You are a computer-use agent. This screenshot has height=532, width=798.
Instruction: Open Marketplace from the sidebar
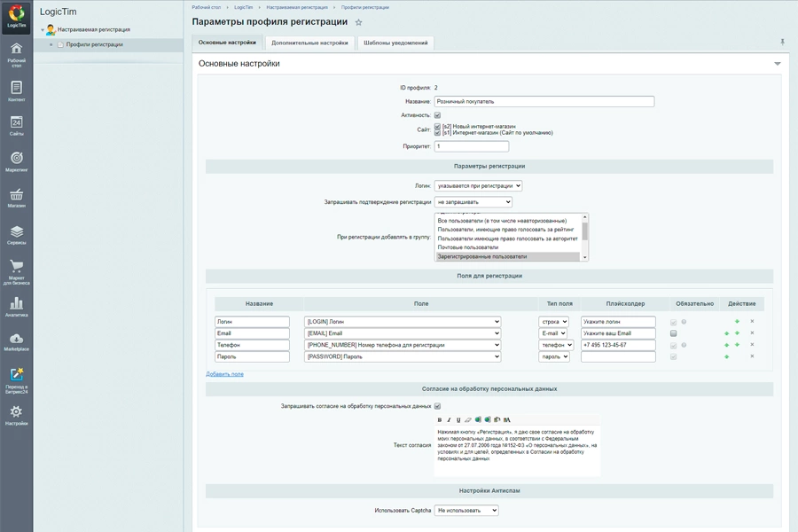tap(16, 342)
